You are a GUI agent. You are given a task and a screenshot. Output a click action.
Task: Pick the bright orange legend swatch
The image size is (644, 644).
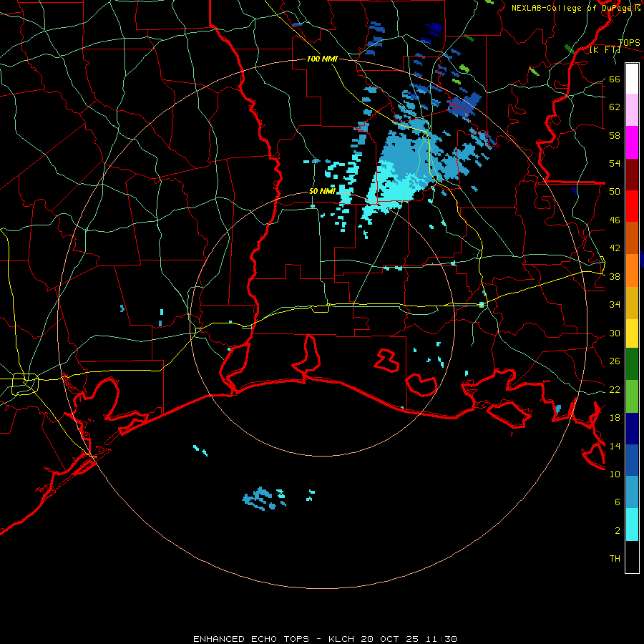pos(632,270)
